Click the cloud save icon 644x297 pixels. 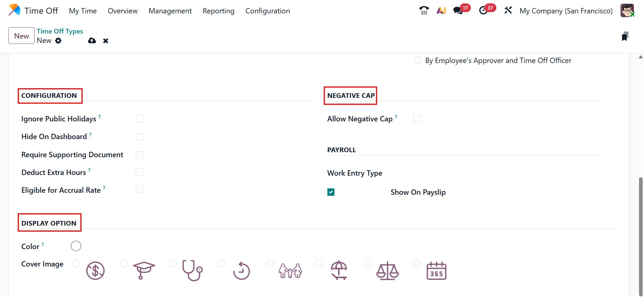[92, 41]
